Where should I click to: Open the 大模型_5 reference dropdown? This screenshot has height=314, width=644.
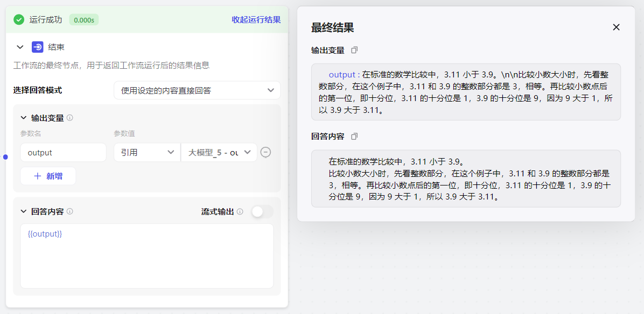pos(219,152)
